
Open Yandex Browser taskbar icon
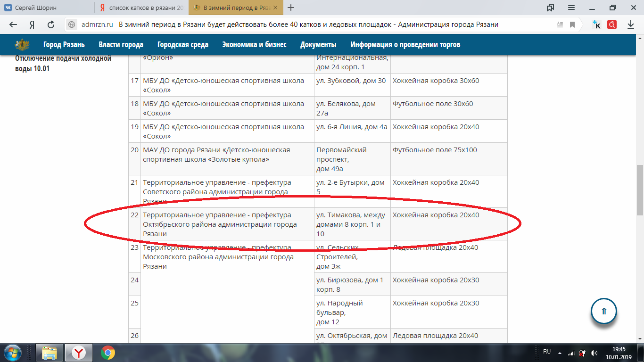click(79, 353)
